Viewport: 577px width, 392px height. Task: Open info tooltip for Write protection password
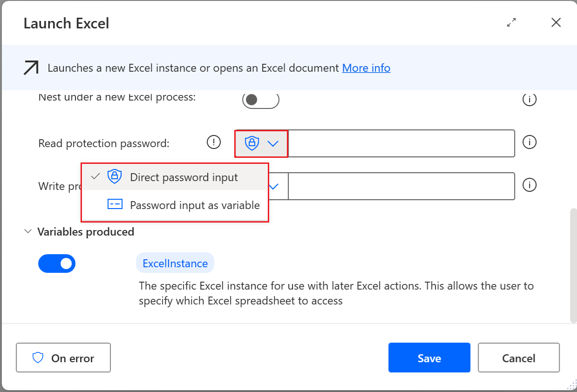529,185
